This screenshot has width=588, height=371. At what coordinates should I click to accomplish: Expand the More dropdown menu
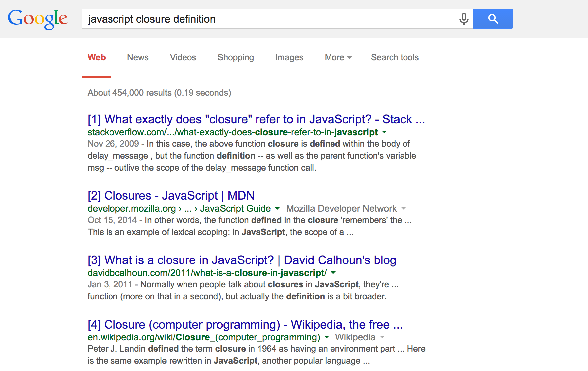pos(338,57)
